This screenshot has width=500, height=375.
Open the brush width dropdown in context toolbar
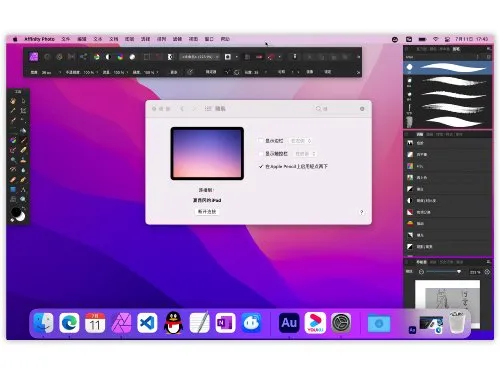pyautogui.click(x=60, y=72)
